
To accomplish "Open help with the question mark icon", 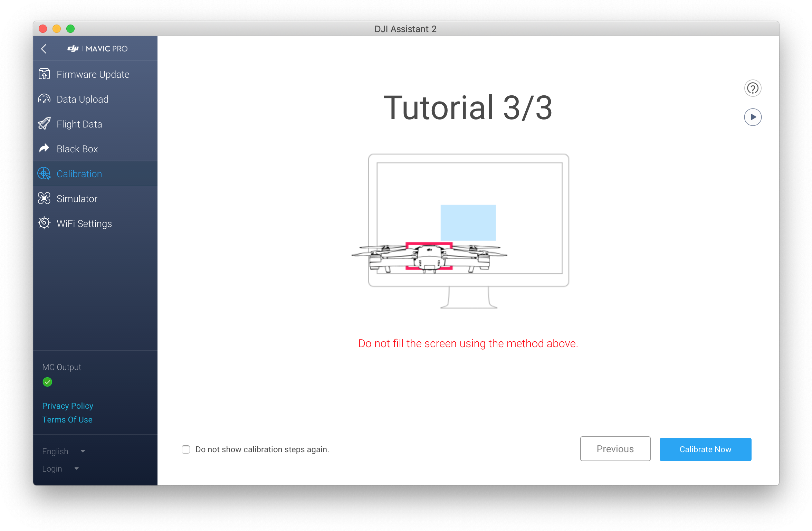I will pyautogui.click(x=753, y=88).
